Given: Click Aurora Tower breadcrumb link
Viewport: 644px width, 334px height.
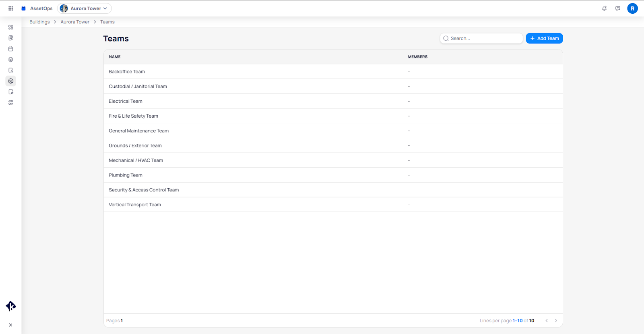Looking at the screenshot, I should click(75, 22).
